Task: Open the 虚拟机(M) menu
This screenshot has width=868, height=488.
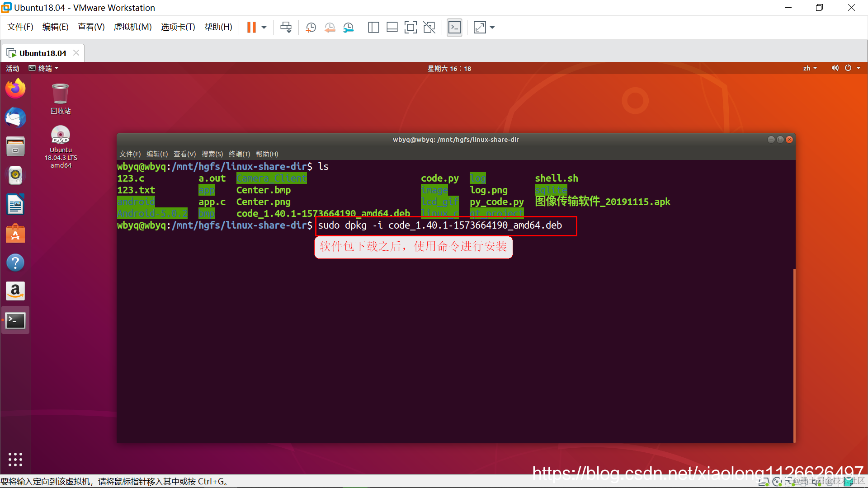Action: pos(132,27)
